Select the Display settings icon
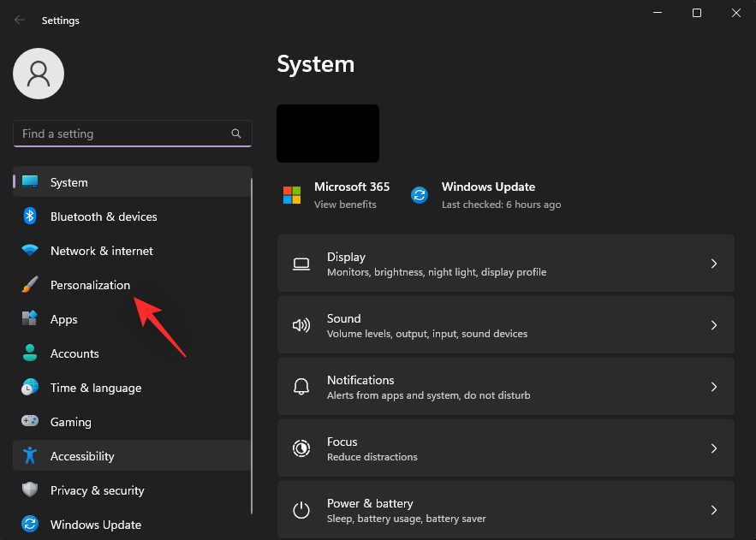756x540 pixels. coord(301,263)
